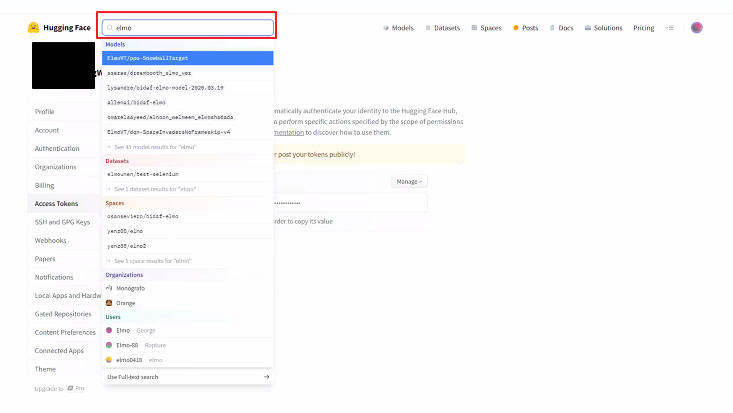
Task: Select osanseviero/bidaf-elmo space result
Action: pos(188,216)
